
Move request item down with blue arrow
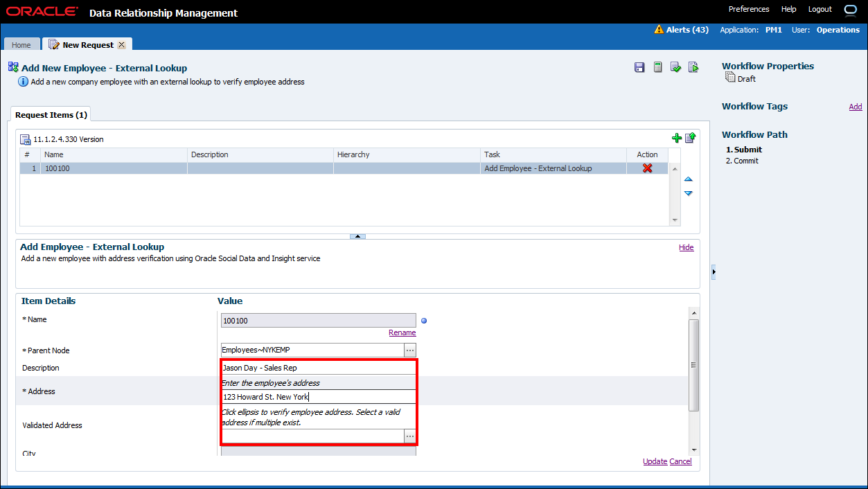pos(688,193)
